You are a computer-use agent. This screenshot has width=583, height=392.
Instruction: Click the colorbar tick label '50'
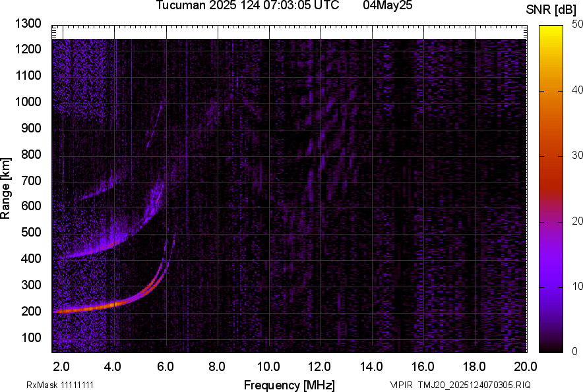(577, 24)
